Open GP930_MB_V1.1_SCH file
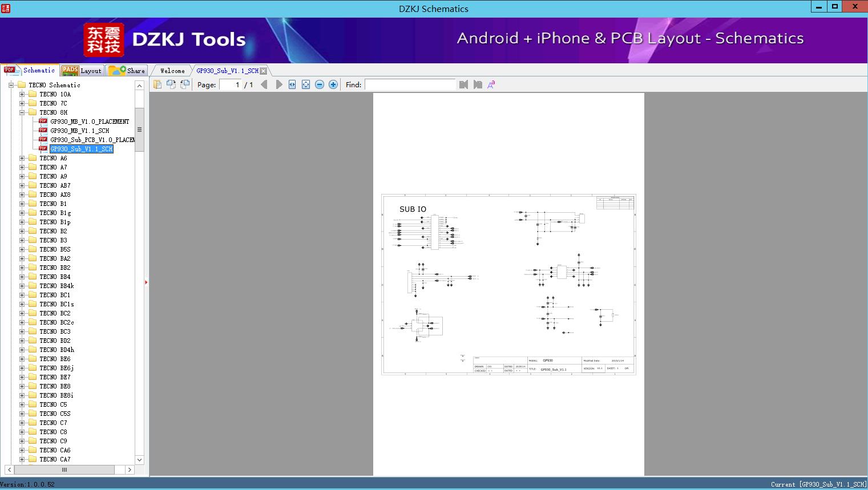868x490 pixels. [x=79, y=131]
